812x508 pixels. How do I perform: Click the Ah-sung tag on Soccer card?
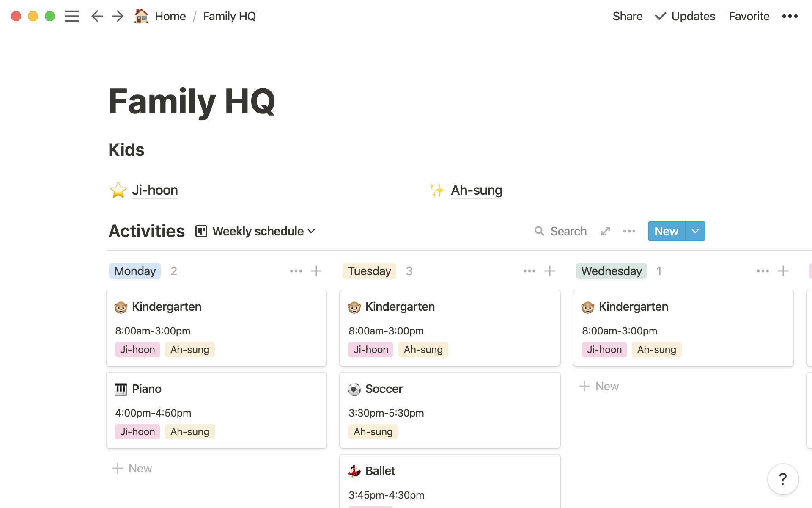(373, 432)
